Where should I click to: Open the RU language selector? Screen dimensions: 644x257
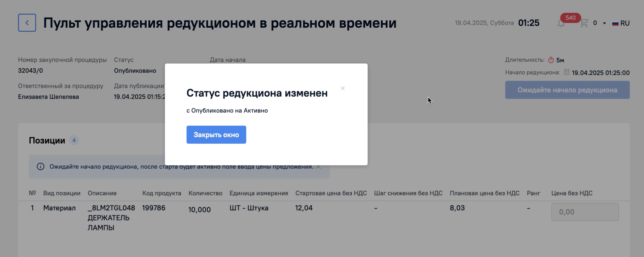[621, 23]
